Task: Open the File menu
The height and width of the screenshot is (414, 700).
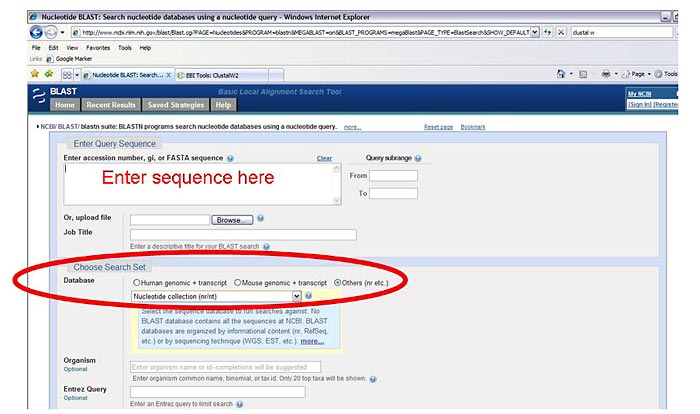Action: click(36, 48)
